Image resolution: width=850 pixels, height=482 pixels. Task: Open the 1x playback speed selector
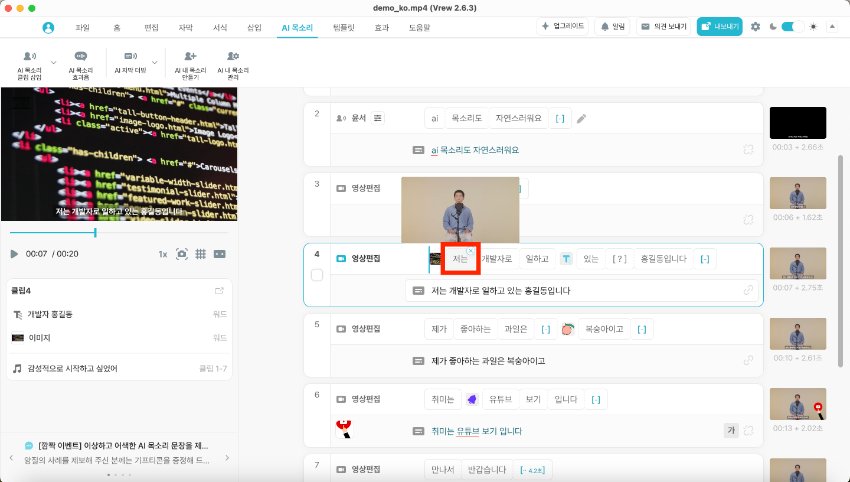(162, 254)
